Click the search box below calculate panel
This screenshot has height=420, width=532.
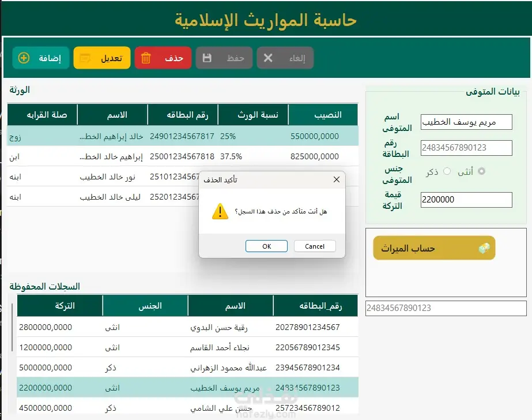446,308
